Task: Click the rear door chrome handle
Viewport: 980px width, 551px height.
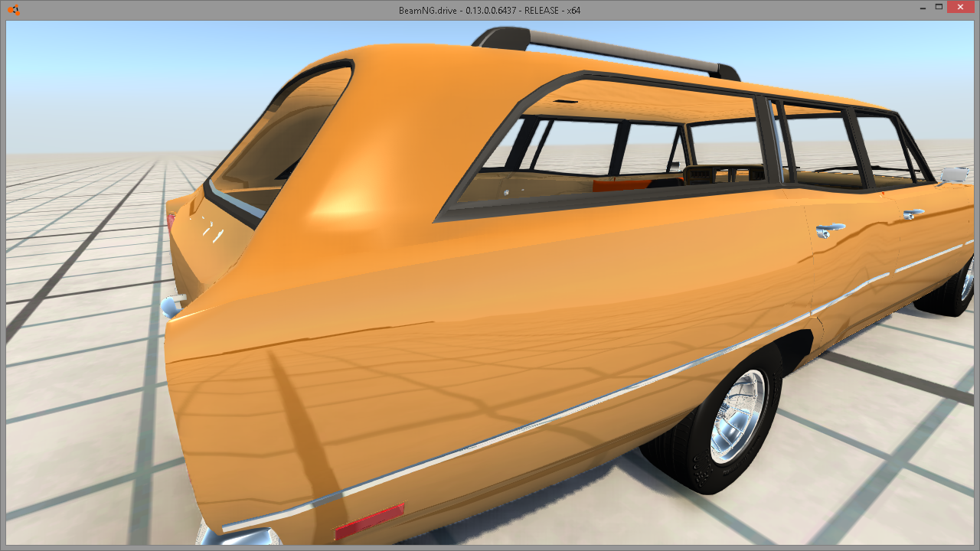Action: pos(829,229)
